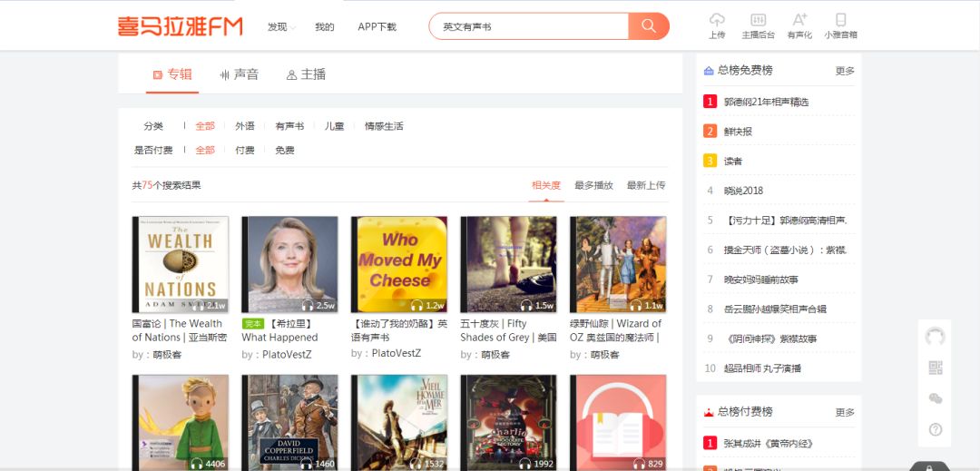Select 全部 in the 分类 filter
Screen dimensions: 980x471
[205, 126]
